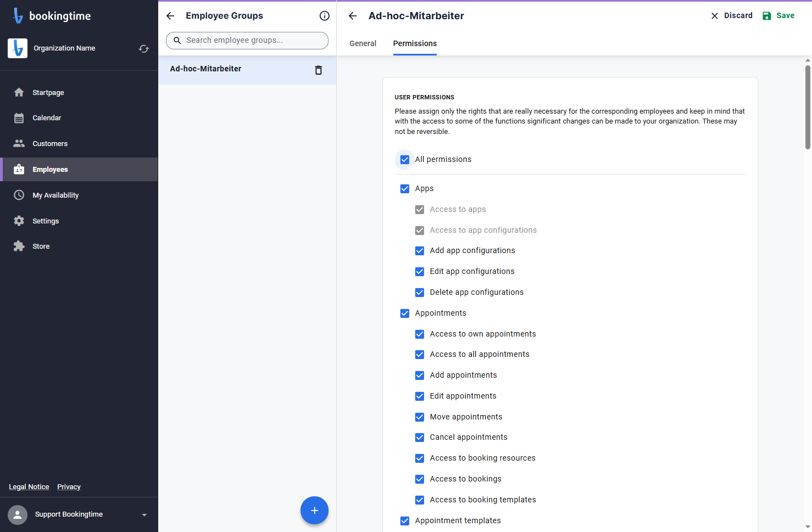The image size is (812, 532).
Task: Uncheck Delete app configurations
Action: 420,293
